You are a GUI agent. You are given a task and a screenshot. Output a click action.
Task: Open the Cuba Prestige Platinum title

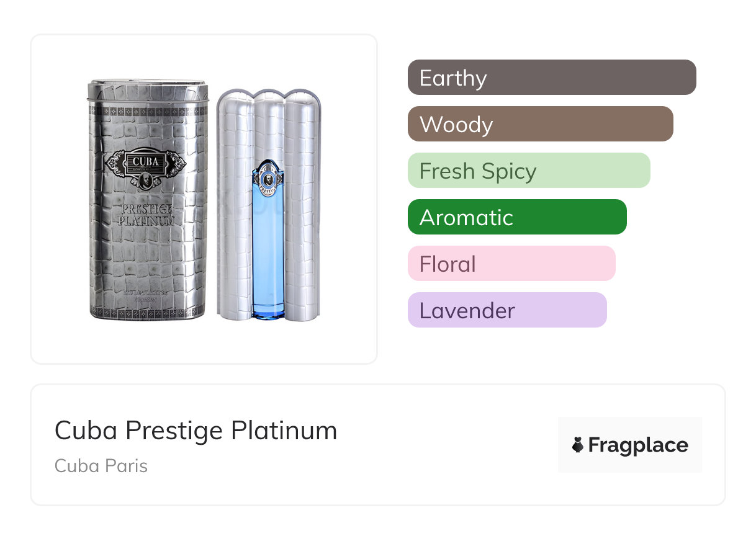[196, 431]
